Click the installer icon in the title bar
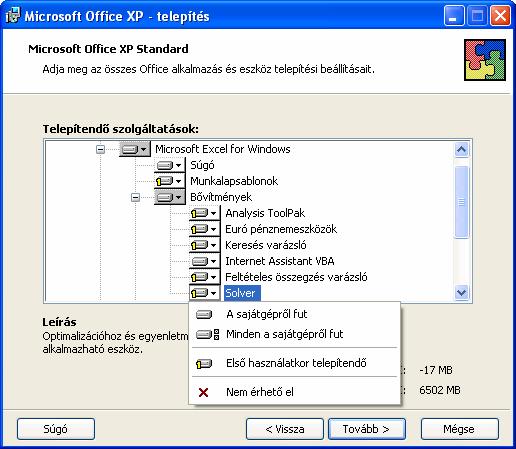516x449 pixels. tap(13, 16)
